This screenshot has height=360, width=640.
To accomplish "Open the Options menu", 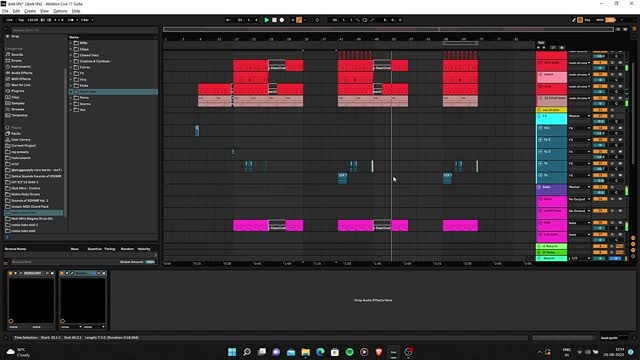I will [x=60, y=11].
